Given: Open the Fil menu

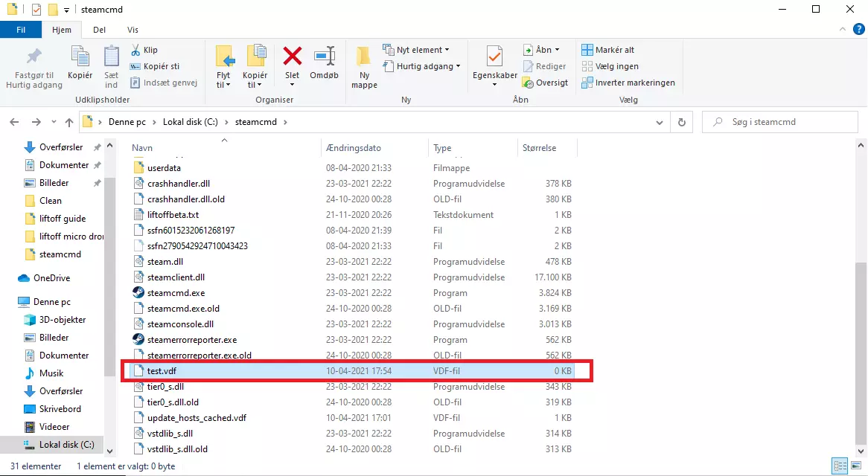Looking at the screenshot, I should pyautogui.click(x=21, y=30).
